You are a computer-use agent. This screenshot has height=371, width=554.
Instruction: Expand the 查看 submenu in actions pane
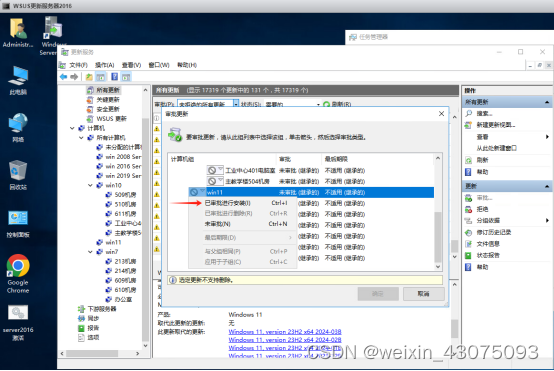[x=547, y=137]
